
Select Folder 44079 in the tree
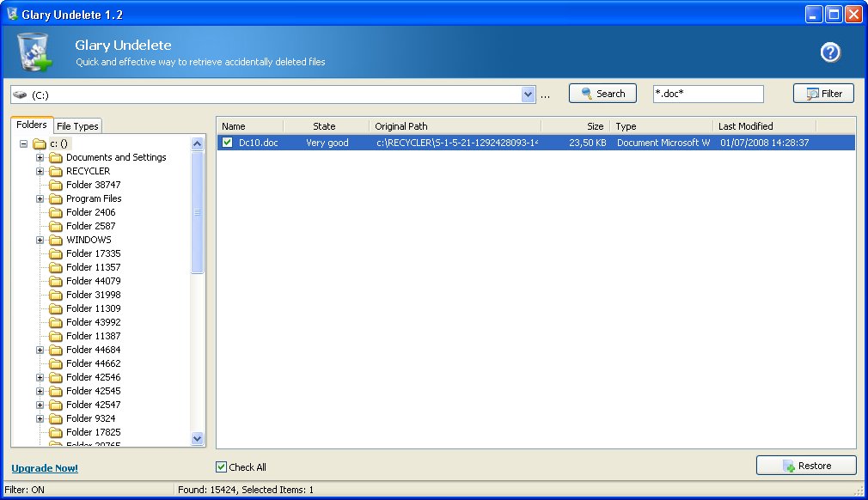(93, 281)
